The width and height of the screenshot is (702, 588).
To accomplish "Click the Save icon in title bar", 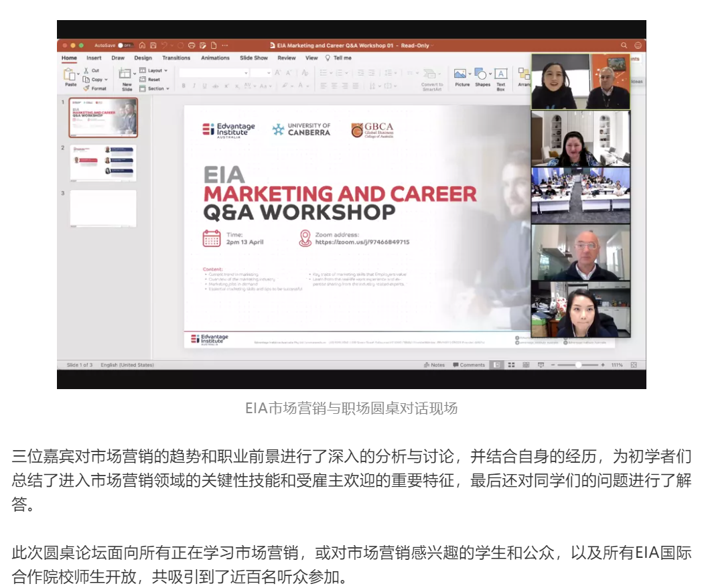I will point(153,46).
